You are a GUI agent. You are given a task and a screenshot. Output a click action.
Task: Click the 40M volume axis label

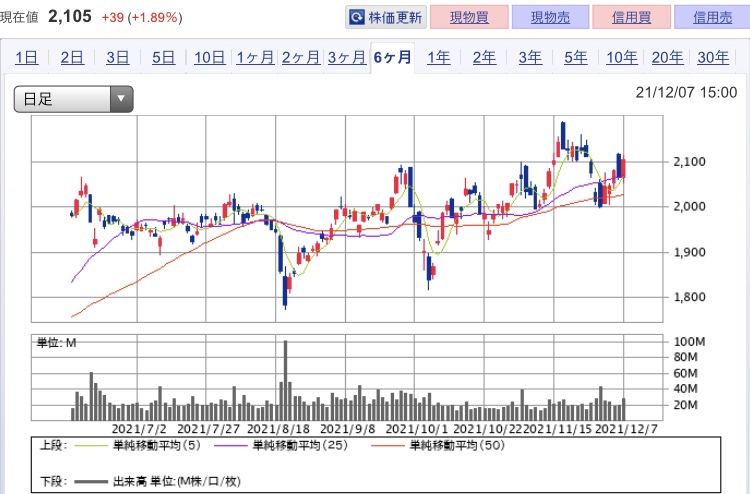pyautogui.click(x=685, y=389)
